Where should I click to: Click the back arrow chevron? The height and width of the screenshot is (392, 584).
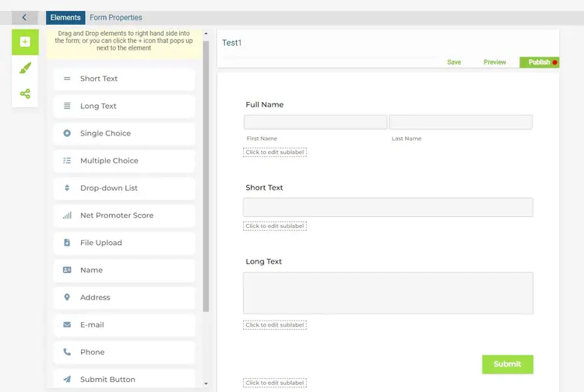[x=25, y=17]
